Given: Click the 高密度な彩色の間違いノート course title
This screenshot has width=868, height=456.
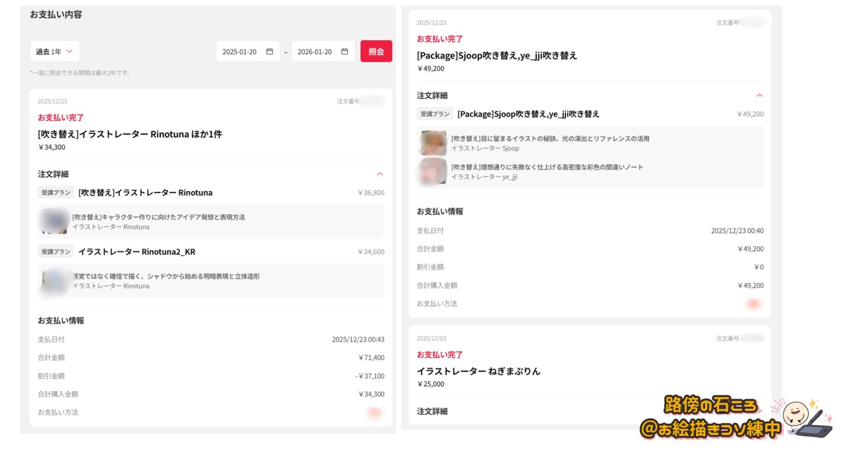Looking at the screenshot, I should [547, 167].
